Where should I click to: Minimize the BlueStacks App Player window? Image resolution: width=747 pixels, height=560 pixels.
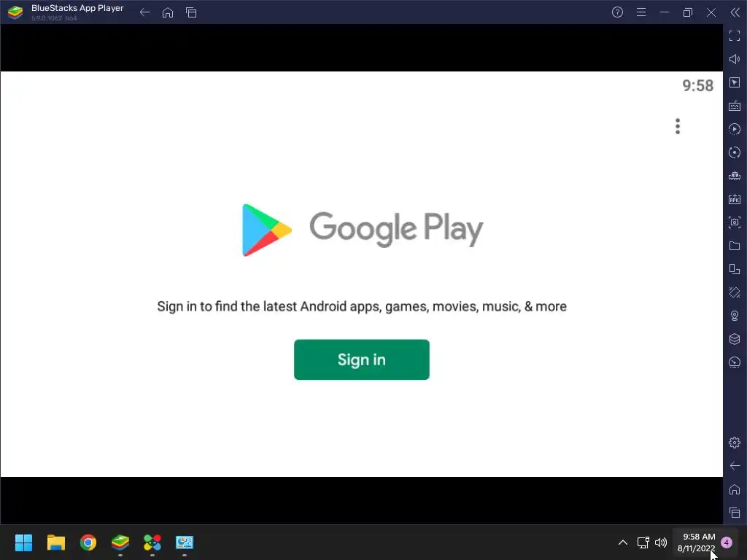[664, 12]
